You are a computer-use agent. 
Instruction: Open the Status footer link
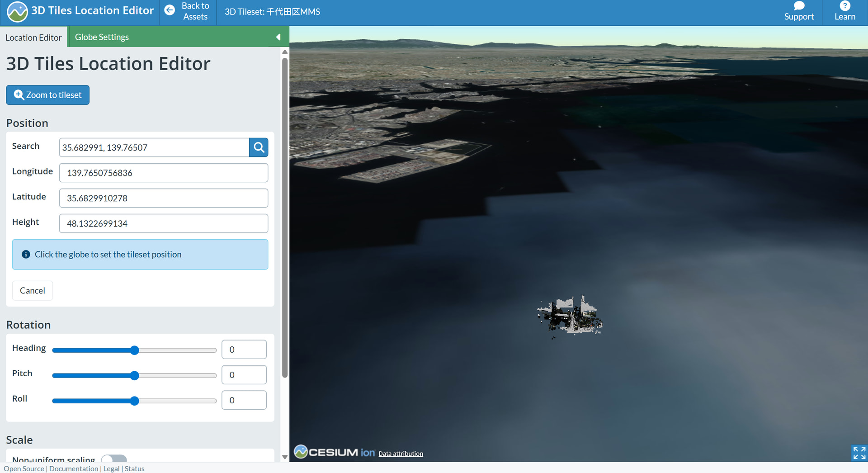[134, 468]
